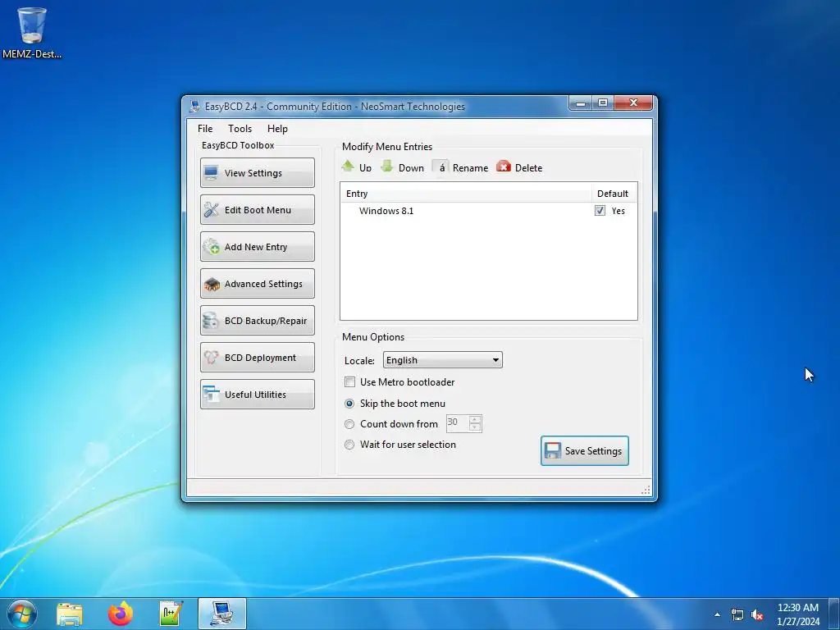Open the BCD Backup/Repair page
This screenshot has width=840, height=630.
coord(257,321)
